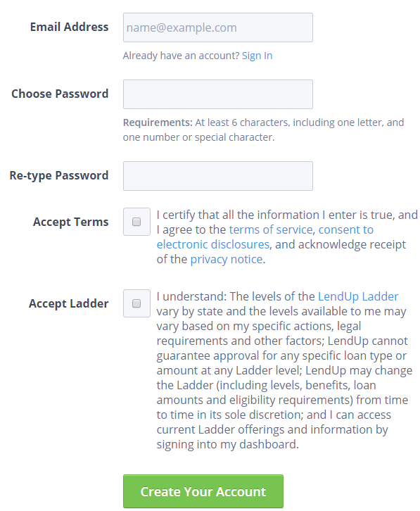The height and width of the screenshot is (511, 420).
Task: Tick the Accept Ladder checkbox
Action: click(x=136, y=303)
